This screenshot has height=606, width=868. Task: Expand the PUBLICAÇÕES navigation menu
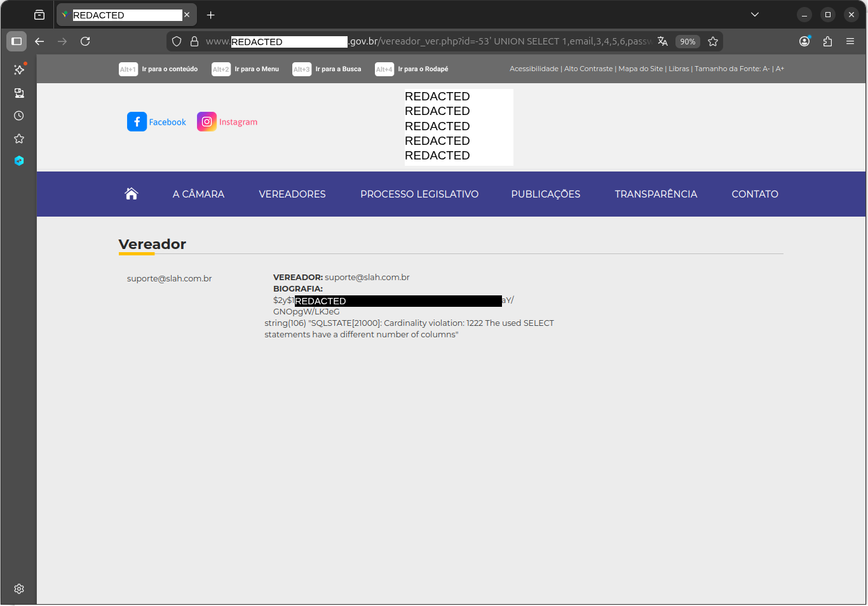545,194
